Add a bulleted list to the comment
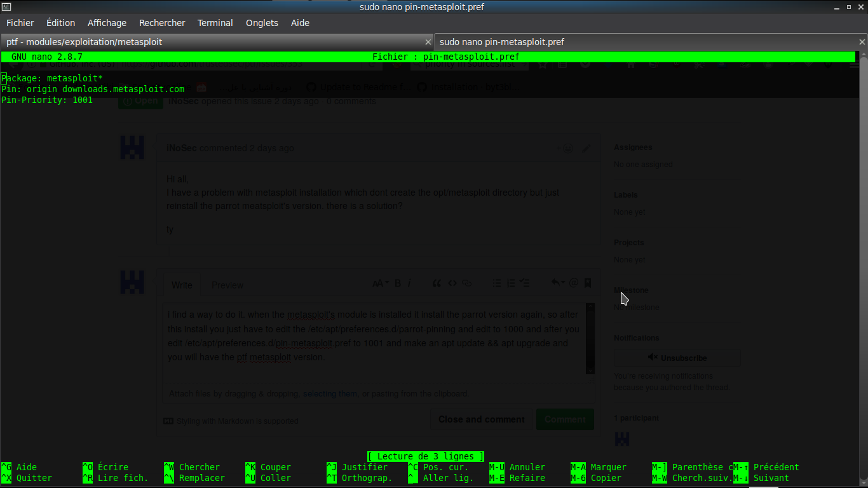Screen dimensions: 868x488 (x=497, y=283)
